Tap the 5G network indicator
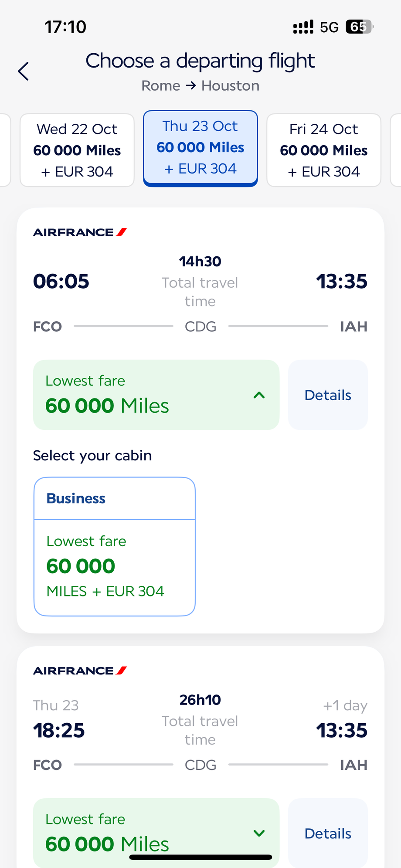The image size is (401, 868). [329, 27]
